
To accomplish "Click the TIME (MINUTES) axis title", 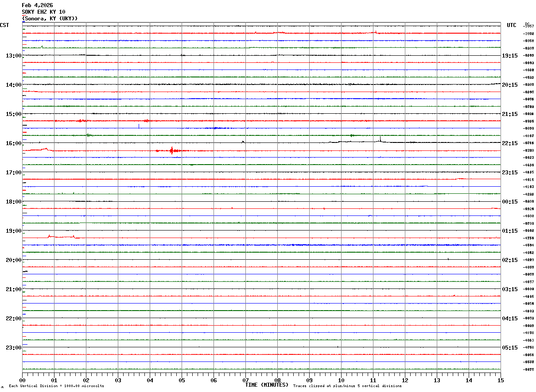I will click(267, 385).
